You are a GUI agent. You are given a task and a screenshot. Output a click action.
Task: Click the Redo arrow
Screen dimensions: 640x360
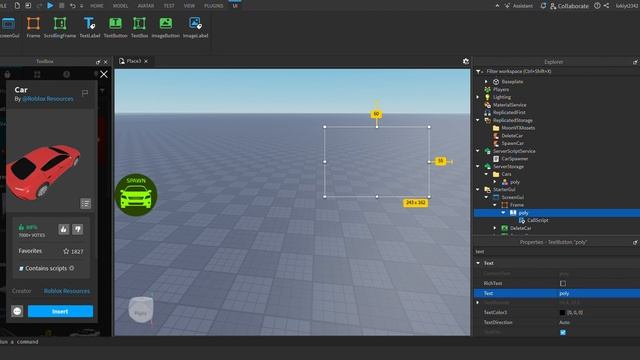(x=40, y=6)
